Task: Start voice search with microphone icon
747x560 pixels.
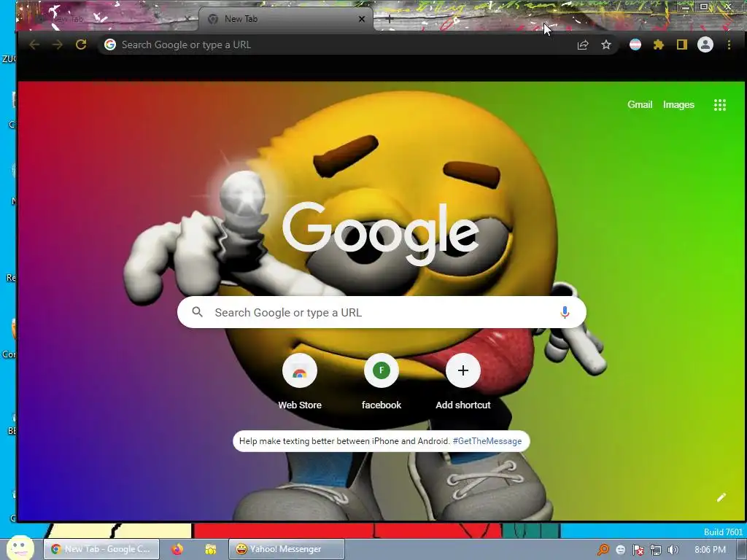Action: tap(565, 312)
